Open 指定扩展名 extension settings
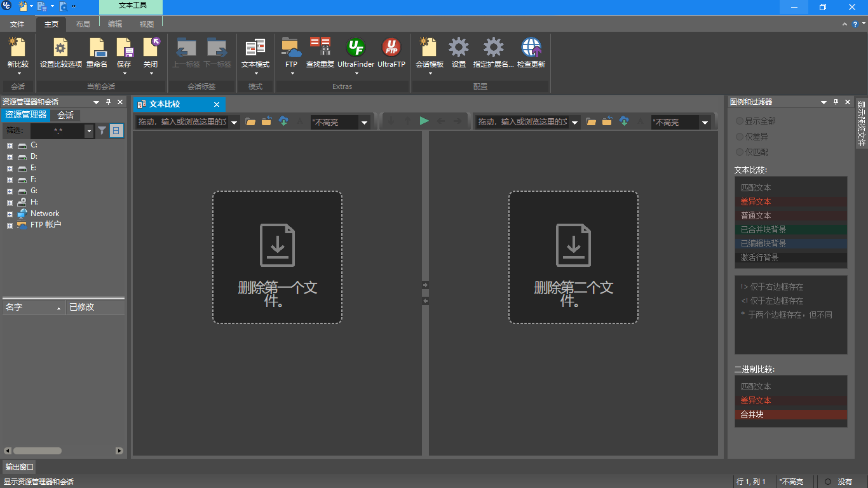Viewport: 868px width, 488px height. pyautogui.click(x=493, y=52)
